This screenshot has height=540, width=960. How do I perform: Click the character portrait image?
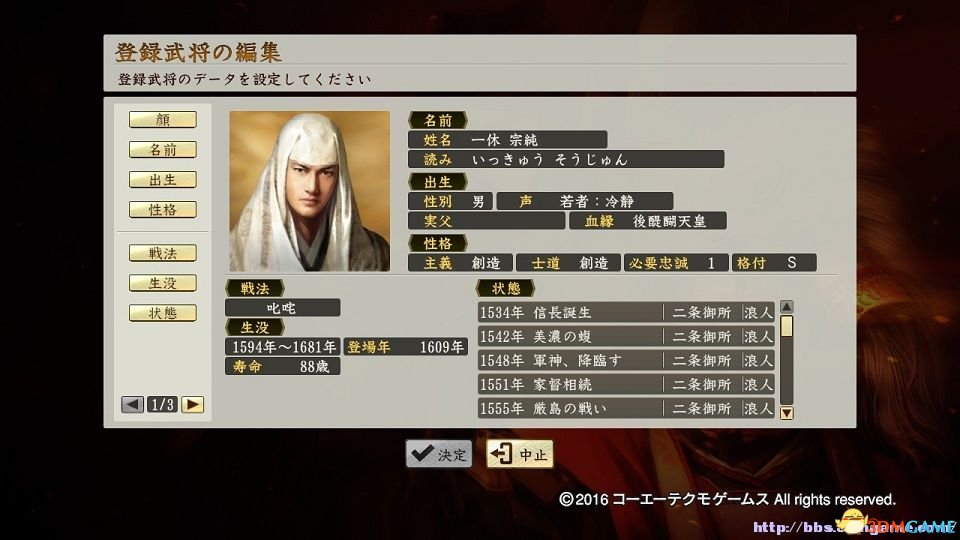(310, 191)
